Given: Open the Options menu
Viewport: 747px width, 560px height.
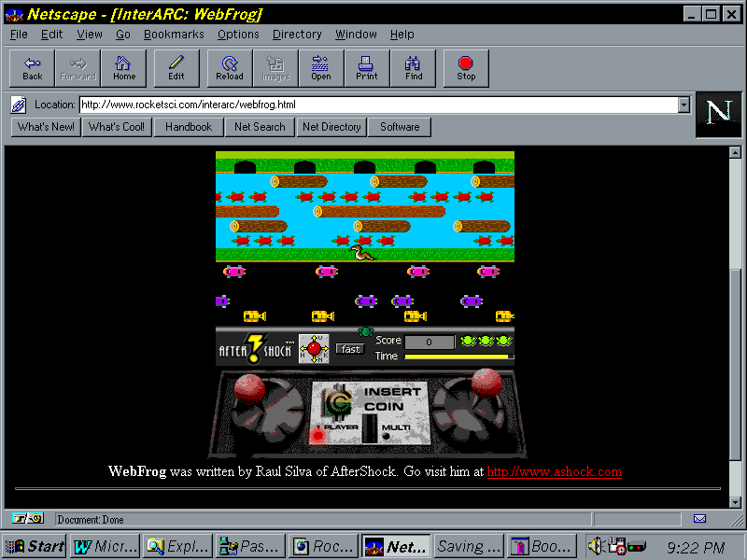Looking at the screenshot, I should click(x=238, y=35).
